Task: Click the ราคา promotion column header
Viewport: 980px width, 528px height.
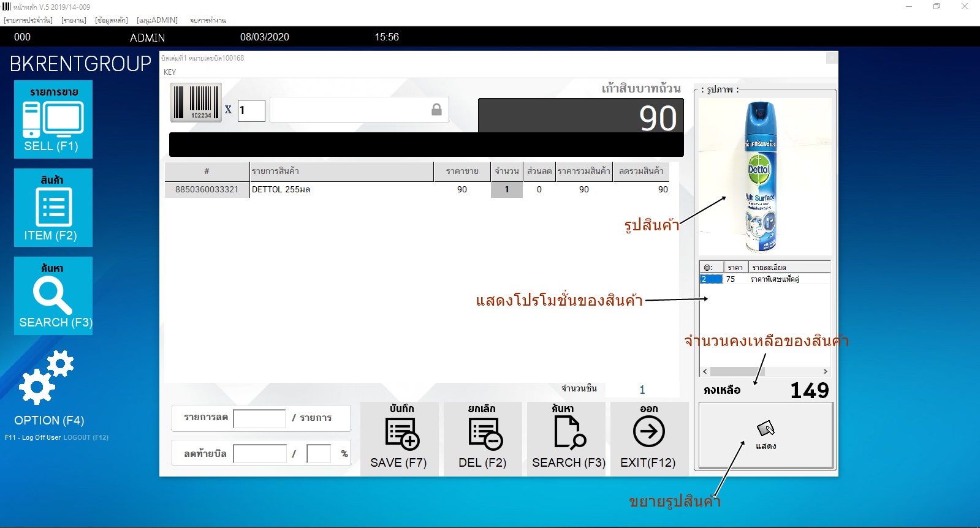Action: pos(735,268)
